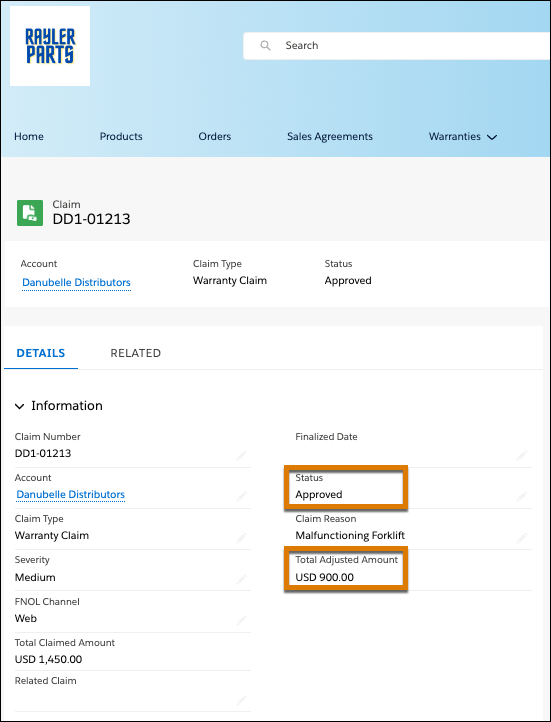The image size is (551, 722).
Task: Open Danubelle Distributors link in Information section
Action: [x=70, y=494]
